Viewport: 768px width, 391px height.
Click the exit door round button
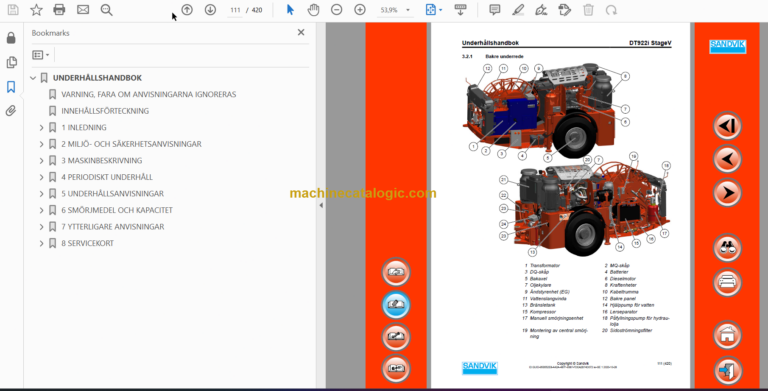[x=727, y=371]
